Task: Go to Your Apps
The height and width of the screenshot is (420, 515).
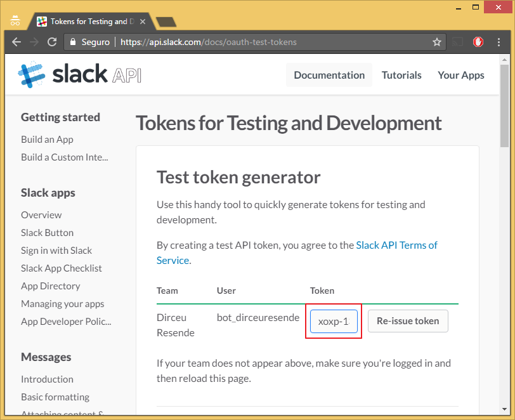Action: [461, 75]
